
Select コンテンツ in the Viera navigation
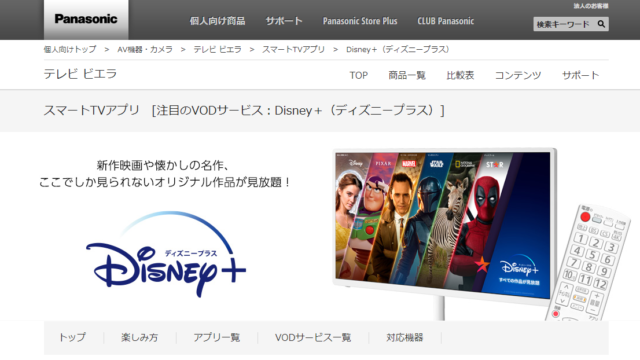(518, 75)
